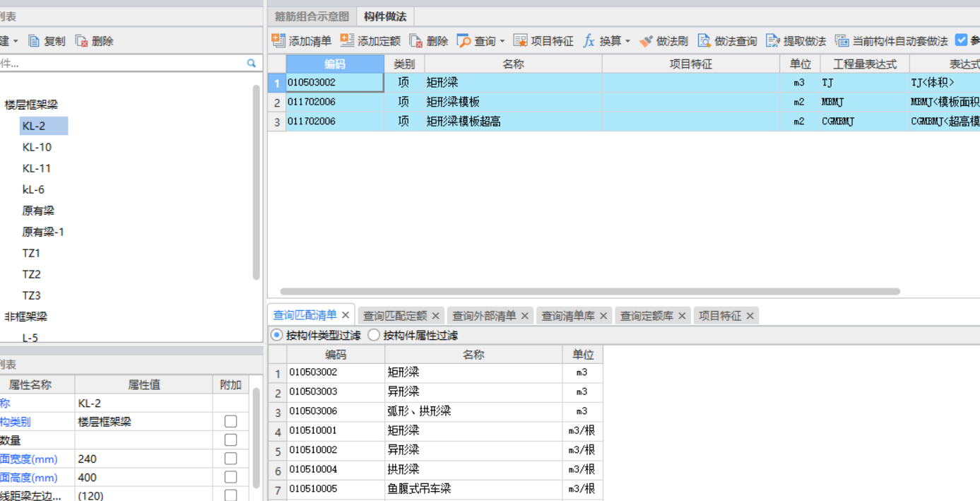Tick the 附加 checkbox for the 400 height row
This screenshot has width=980, height=501.
point(230,478)
